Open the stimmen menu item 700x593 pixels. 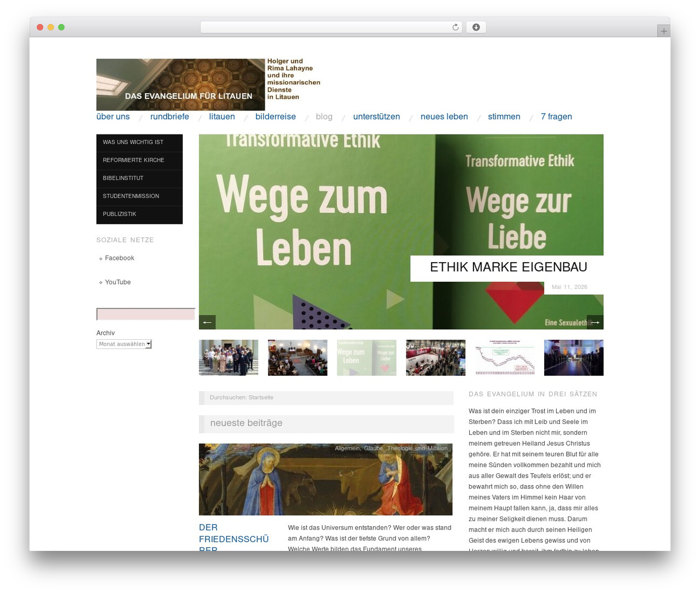(504, 117)
